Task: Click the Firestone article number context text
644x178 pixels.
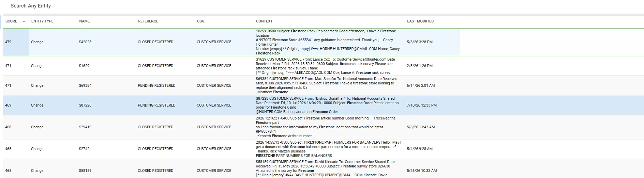Action: click(x=326, y=127)
